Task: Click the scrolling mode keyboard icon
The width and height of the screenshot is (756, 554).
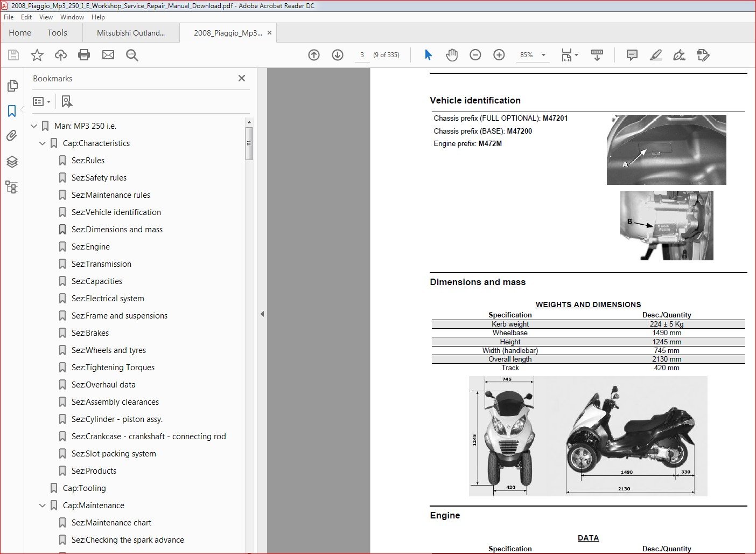Action: point(597,55)
